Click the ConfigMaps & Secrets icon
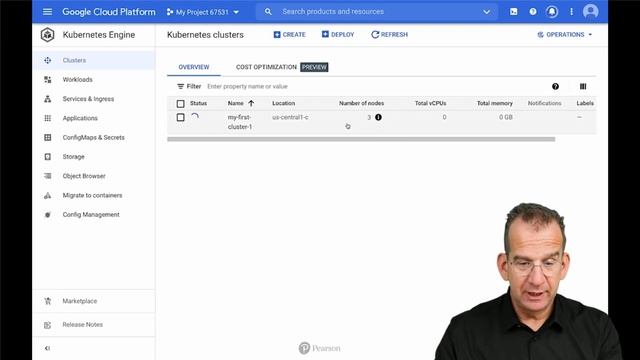The image size is (640, 360). click(48, 138)
